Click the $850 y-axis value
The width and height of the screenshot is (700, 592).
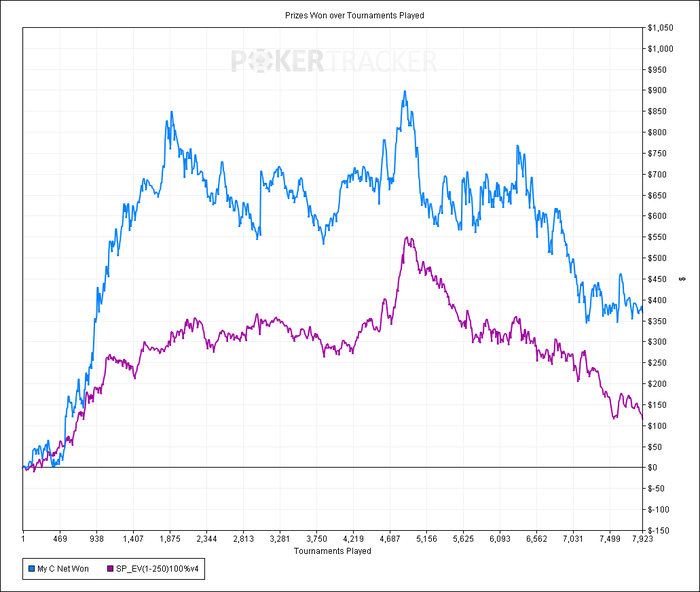coord(657,111)
